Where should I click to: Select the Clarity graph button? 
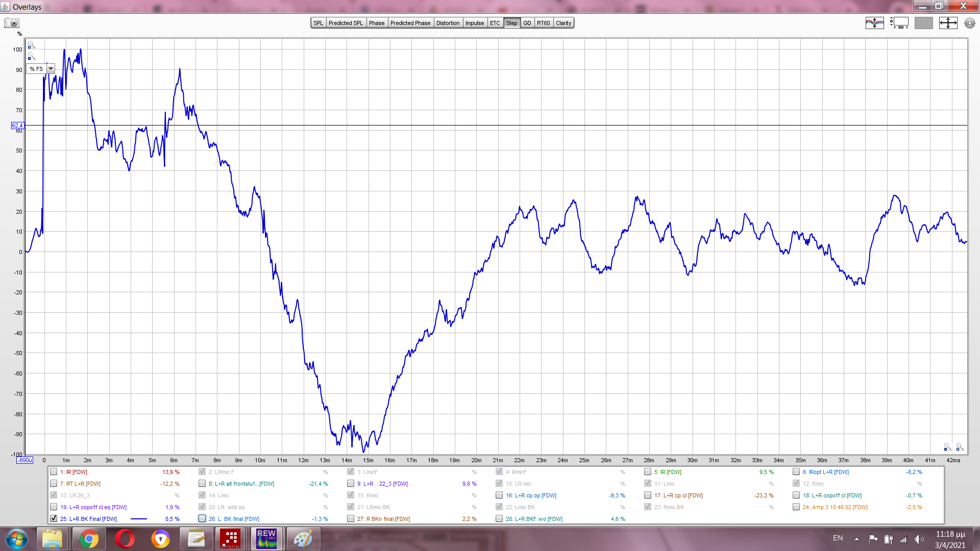click(x=563, y=23)
